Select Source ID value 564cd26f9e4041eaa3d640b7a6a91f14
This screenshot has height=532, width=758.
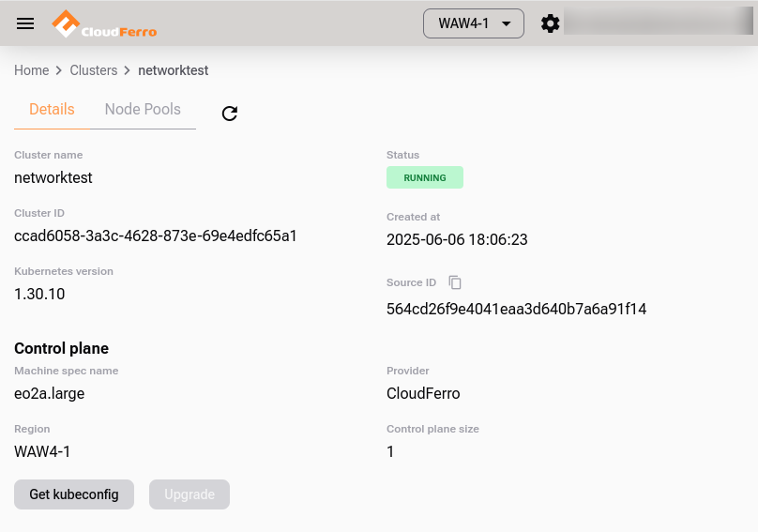click(x=516, y=309)
